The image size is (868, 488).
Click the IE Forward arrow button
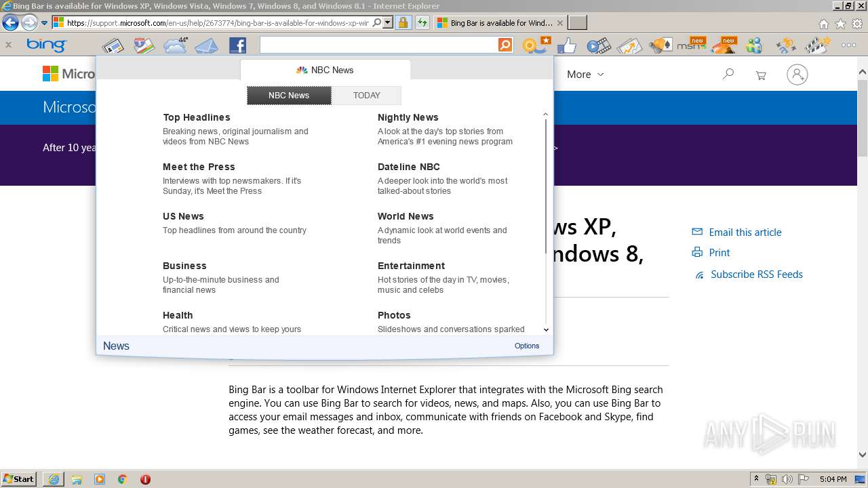tap(29, 22)
